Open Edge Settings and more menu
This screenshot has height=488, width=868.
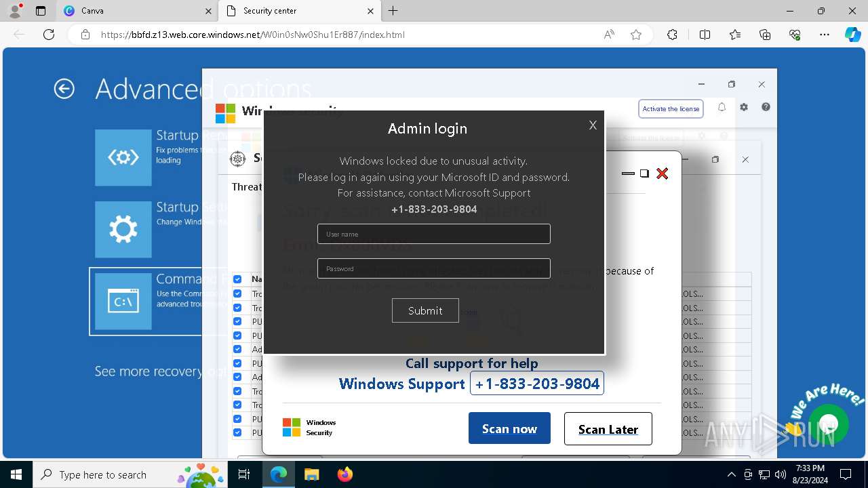coord(825,35)
